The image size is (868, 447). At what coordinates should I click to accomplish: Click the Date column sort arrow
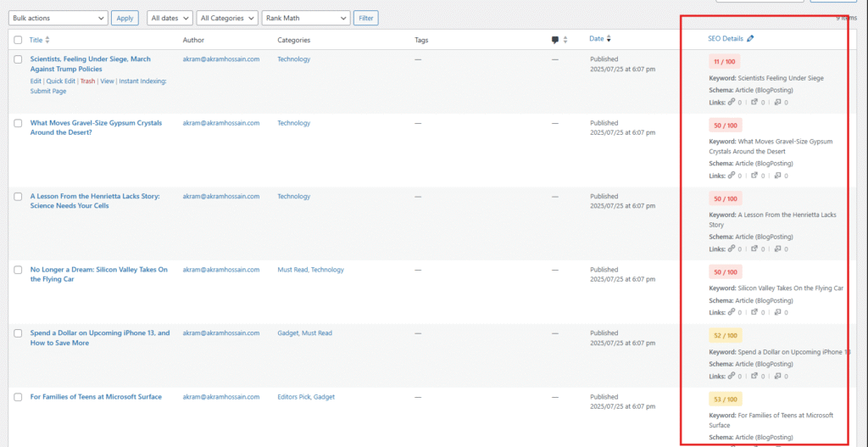pyautogui.click(x=609, y=39)
